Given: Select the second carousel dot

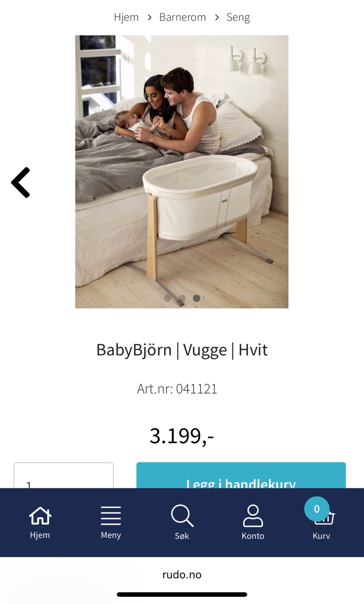Looking at the screenshot, I should tap(182, 298).
